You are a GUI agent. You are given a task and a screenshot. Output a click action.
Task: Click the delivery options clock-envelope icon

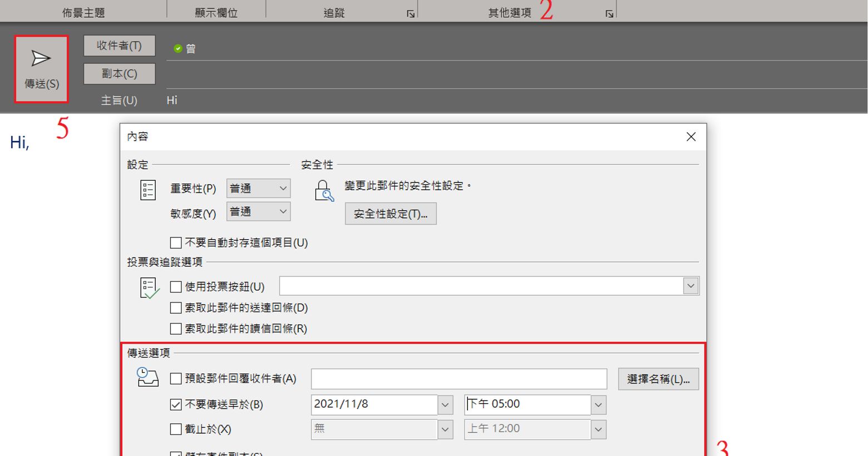pos(147,377)
